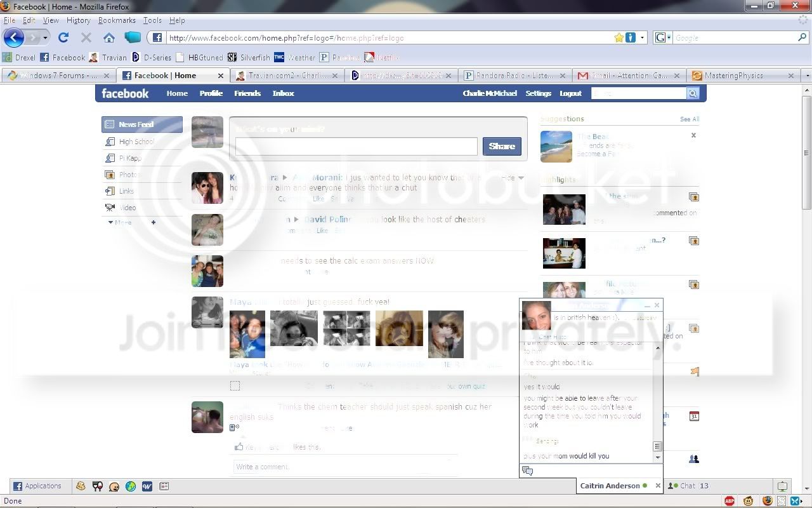This screenshot has height=508, width=812.
Task: Open the notifications icon in the bottom bar
Action: [782, 486]
